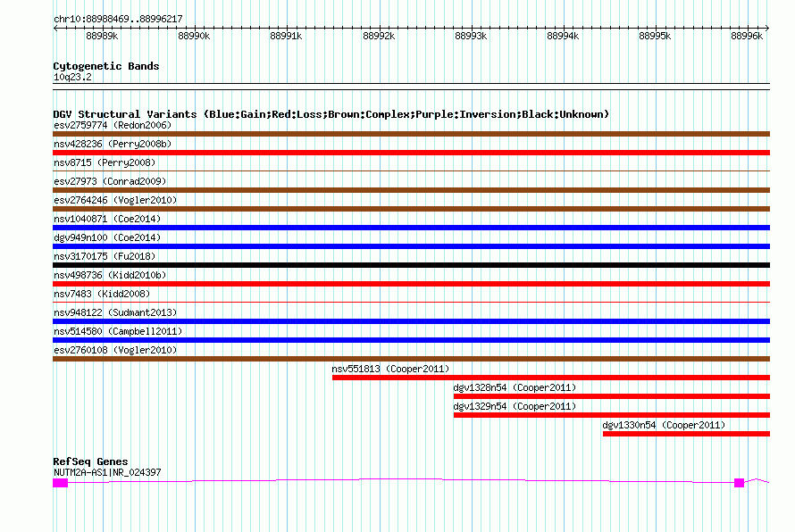
Task: Click the dgv1328n54 (Cooper2011) label
Action: coord(515,387)
